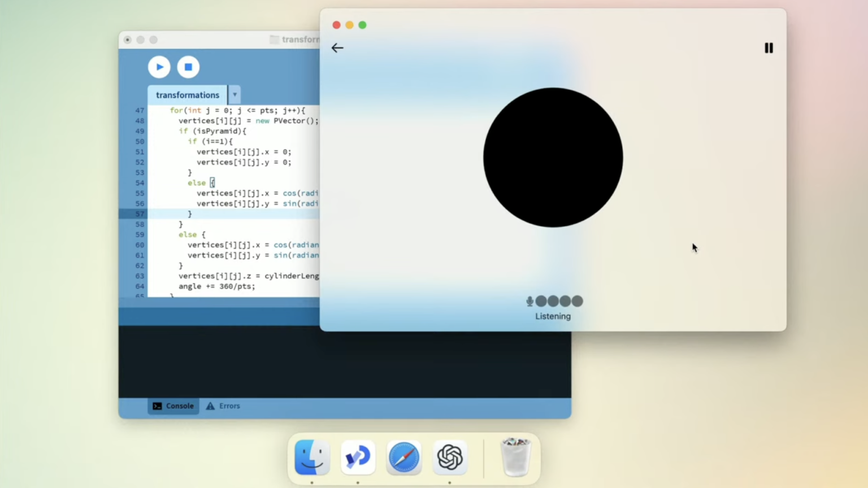Click the transformations code tab
Screen dimensions: 868x488
[x=187, y=94]
